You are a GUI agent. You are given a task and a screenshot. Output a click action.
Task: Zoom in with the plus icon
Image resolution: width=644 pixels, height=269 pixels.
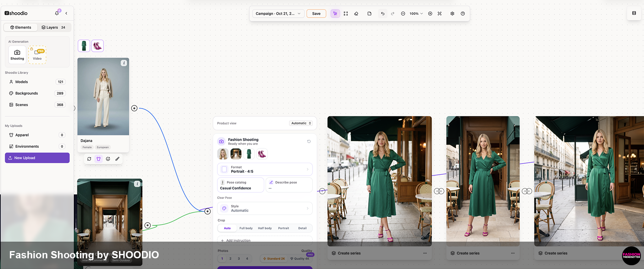tap(430, 14)
